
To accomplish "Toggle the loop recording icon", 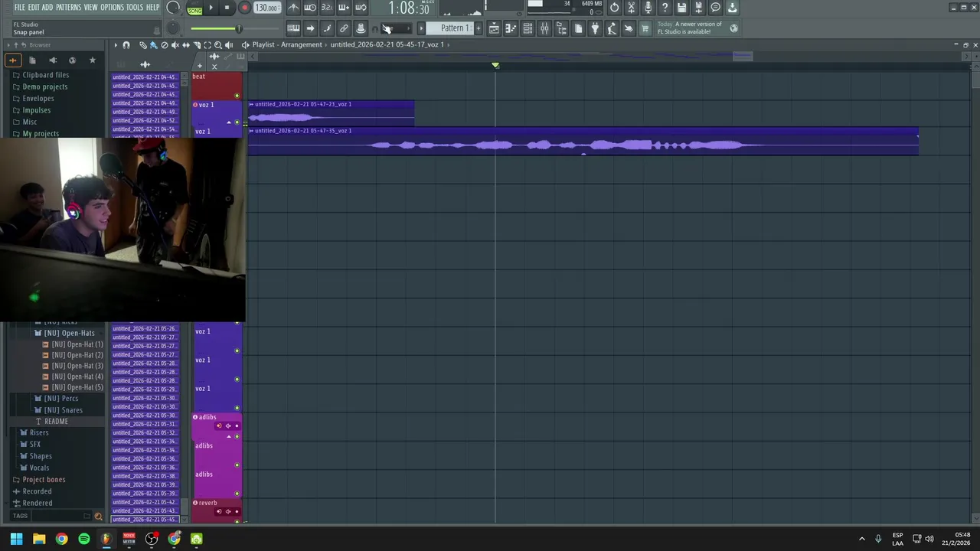I will click(361, 8).
